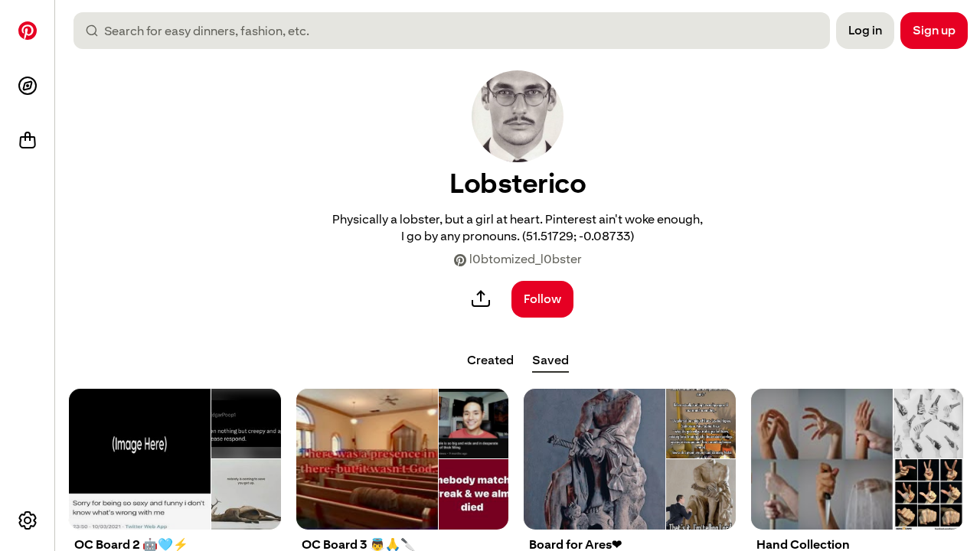The height and width of the screenshot is (551, 980).
Task: Click the magnifier icon in search bar
Action: (92, 31)
